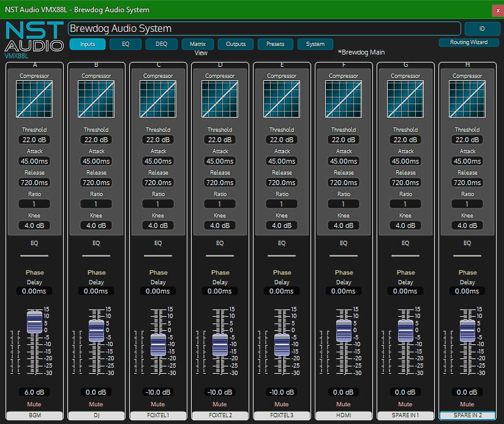Viewport: 504px width, 424px height.
Task: Open the System tab
Action: pos(315,44)
